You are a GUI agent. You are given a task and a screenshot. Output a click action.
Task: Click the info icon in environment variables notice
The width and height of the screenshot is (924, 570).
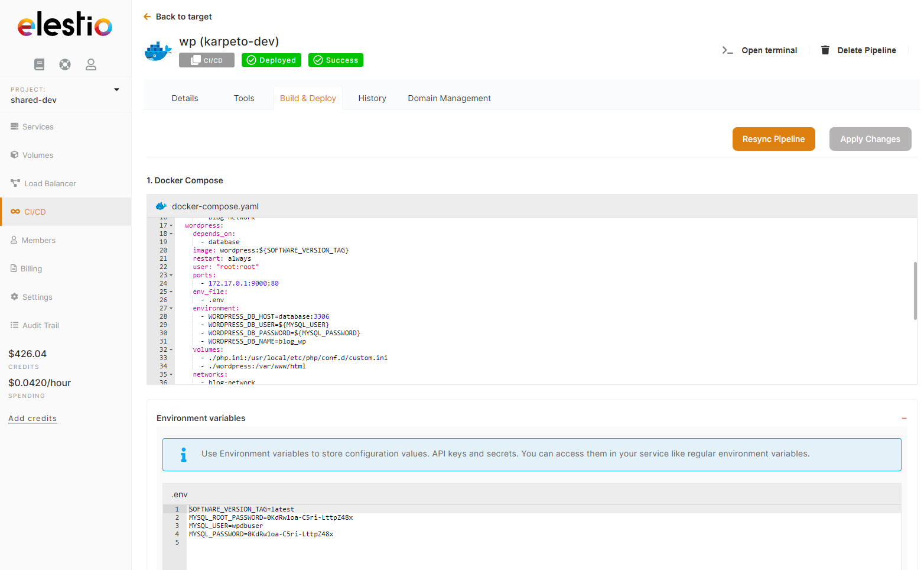click(183, 454)
